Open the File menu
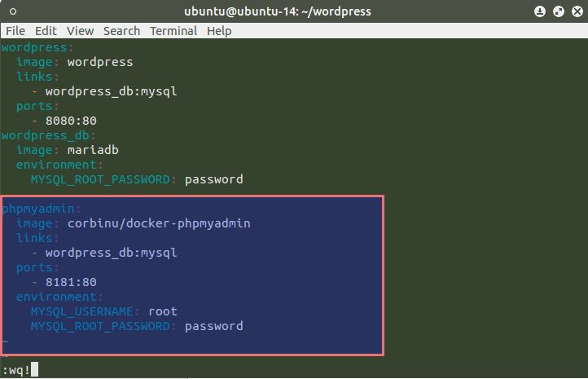The image size is (588, 379). point(15,31)
